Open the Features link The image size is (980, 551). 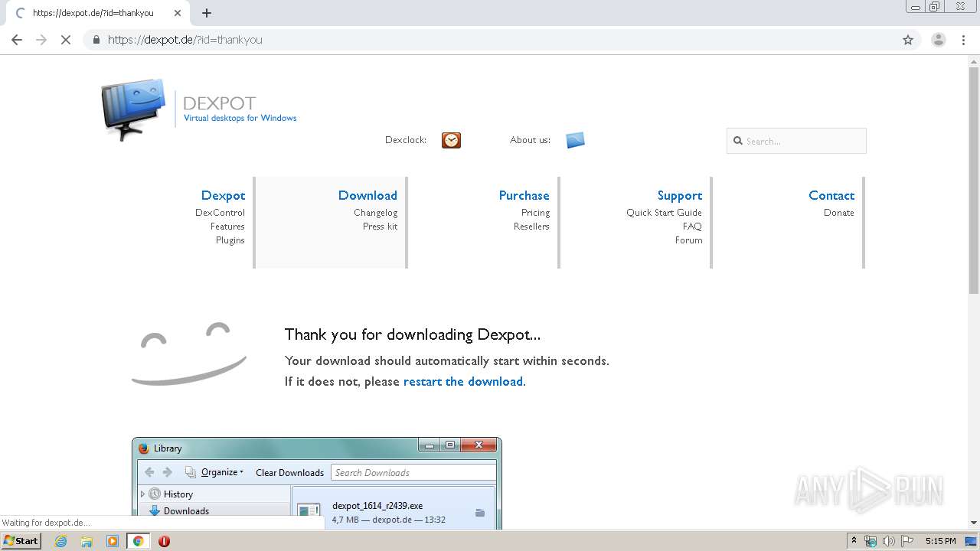[227, 227]
